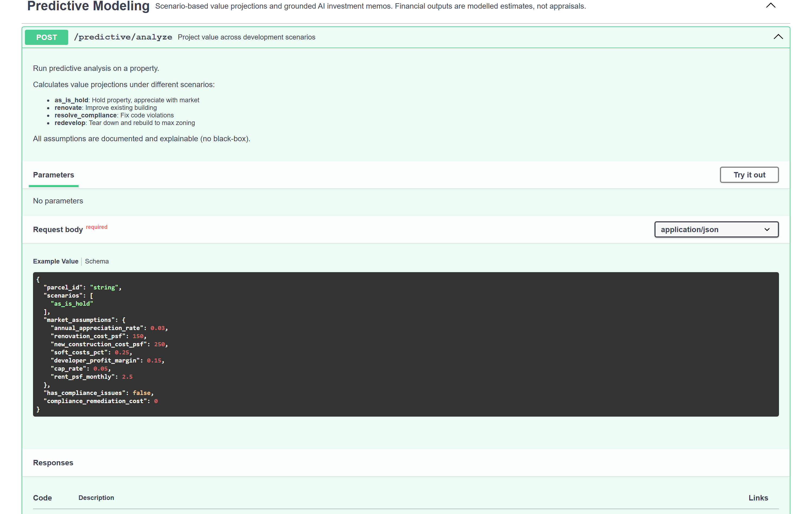
Task: Click the "market_assumptions" key line
Action: pos(84,320)
